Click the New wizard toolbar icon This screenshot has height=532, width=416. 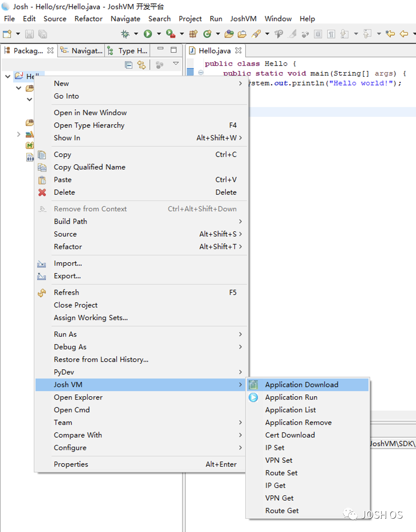7,34
